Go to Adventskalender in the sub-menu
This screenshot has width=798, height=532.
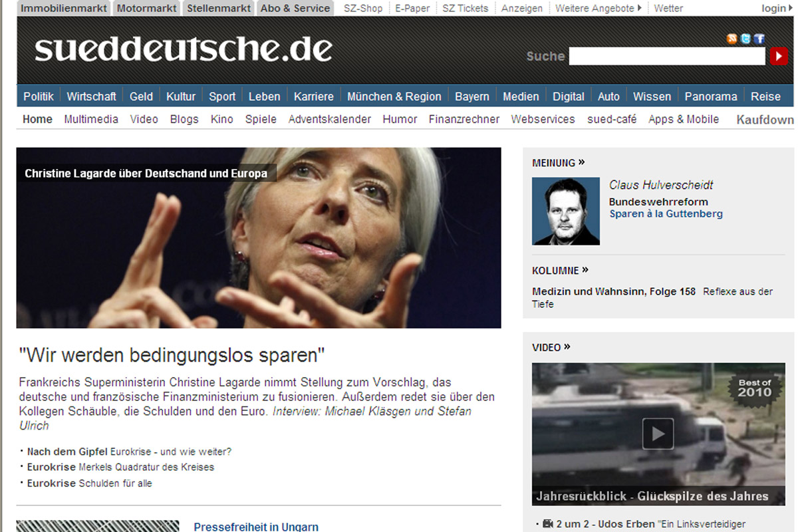(330, 119)
